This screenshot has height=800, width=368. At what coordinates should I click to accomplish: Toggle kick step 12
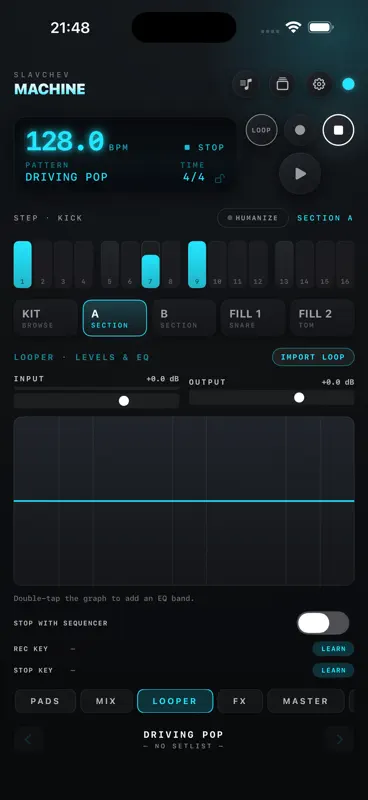coord(258,264)
